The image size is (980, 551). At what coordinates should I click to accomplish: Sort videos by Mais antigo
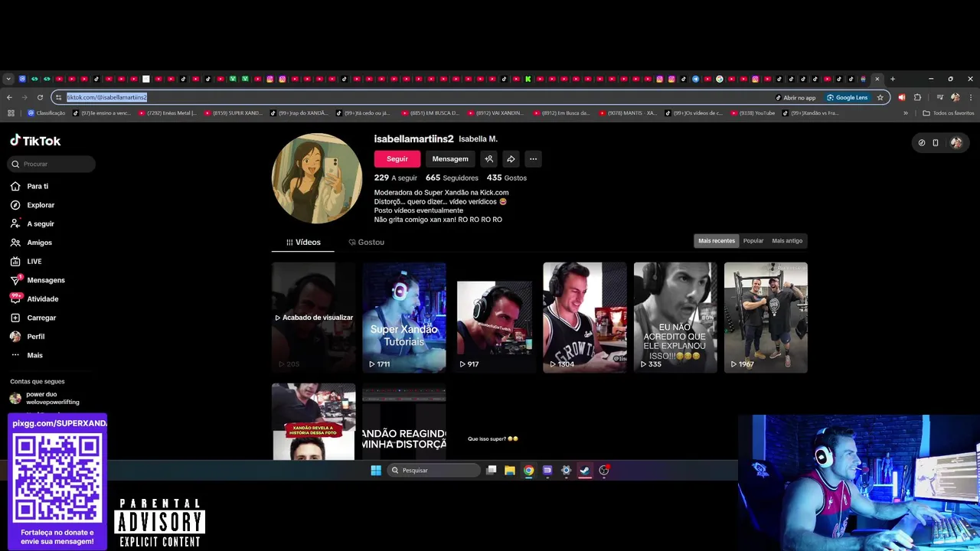pos(787,241)
